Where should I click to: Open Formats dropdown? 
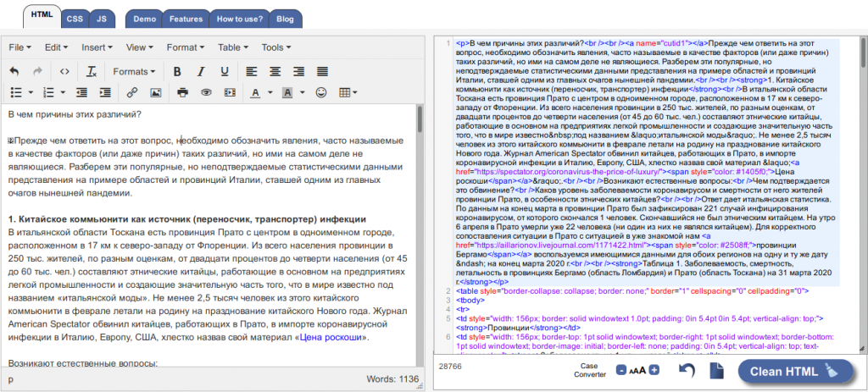point(134,71)
